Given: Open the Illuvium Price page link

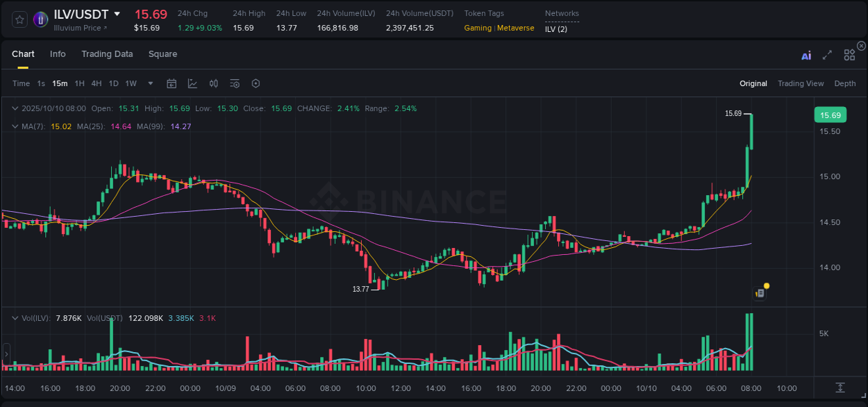Looking at the screenshot, I should point(80,28).
